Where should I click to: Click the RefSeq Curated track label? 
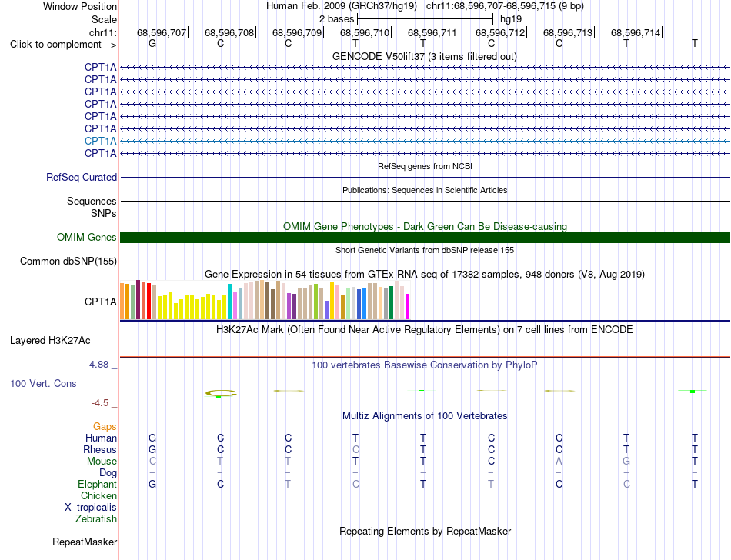[81, 178]
